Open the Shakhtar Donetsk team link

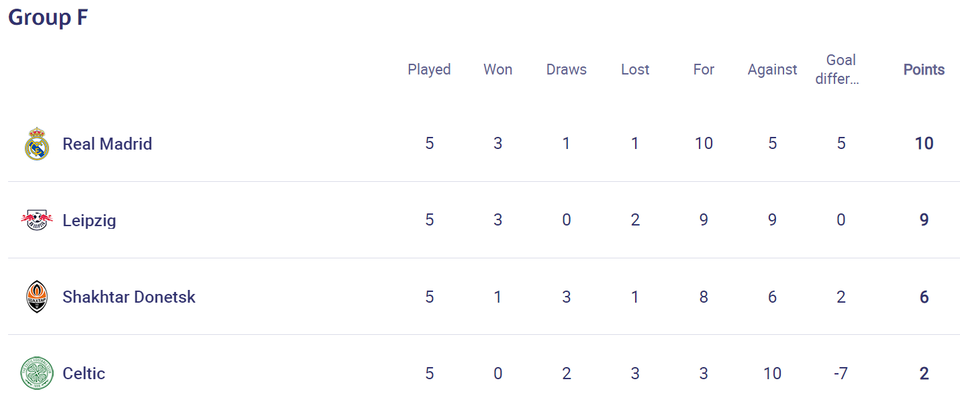[129, 297]
